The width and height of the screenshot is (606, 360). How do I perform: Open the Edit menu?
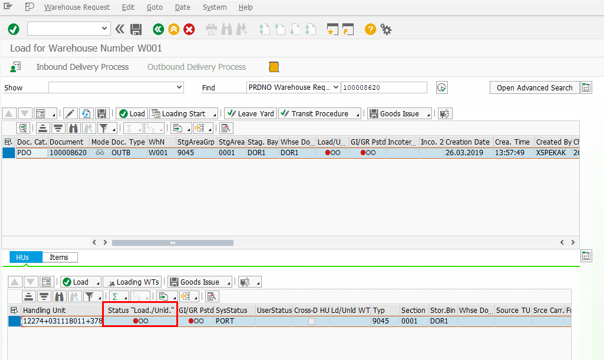click(x=128, y=7)
